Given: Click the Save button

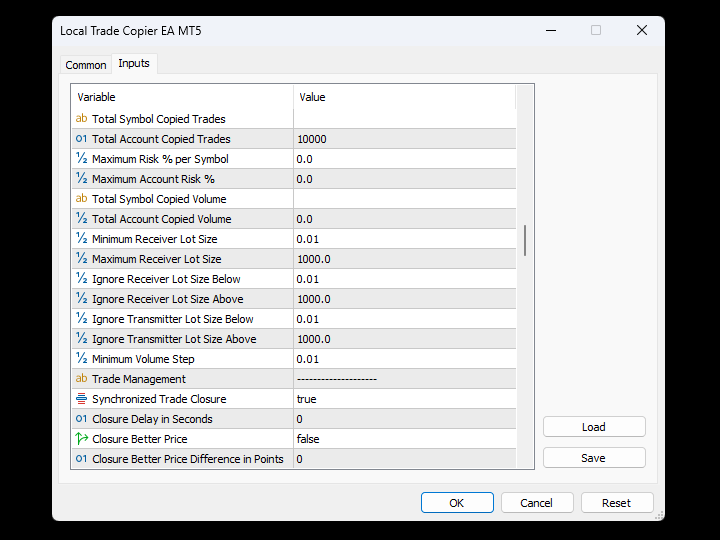Looking at the screenshot, I should (x=594, y=458).
